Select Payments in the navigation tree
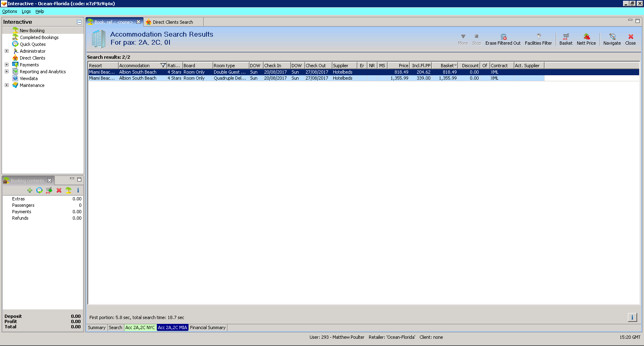Viewport: 644px width, 346px height. 29,65
